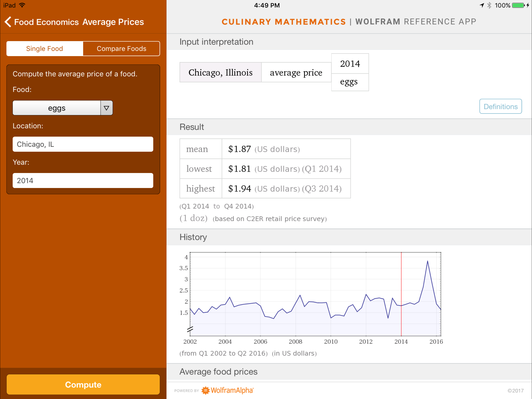Open the Definitions button

coord(500,106)
